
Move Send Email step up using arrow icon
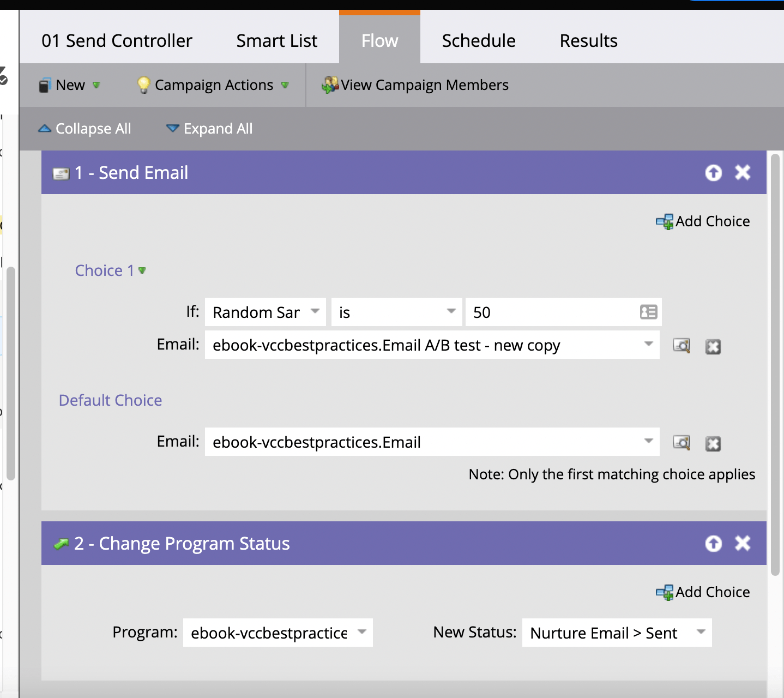713,173
